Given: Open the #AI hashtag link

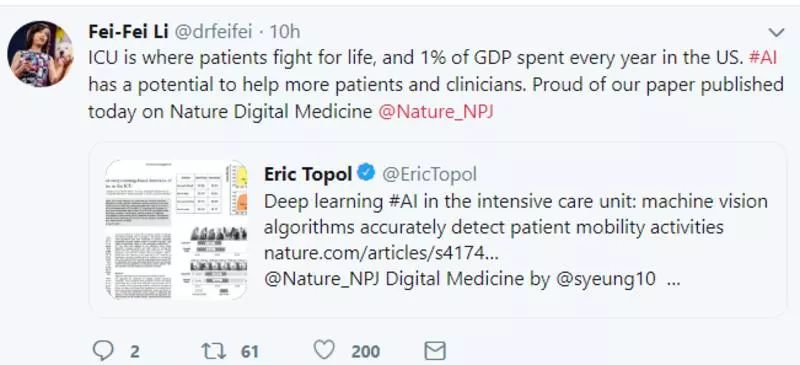Looking at the screenshot, I should [762, 58].
